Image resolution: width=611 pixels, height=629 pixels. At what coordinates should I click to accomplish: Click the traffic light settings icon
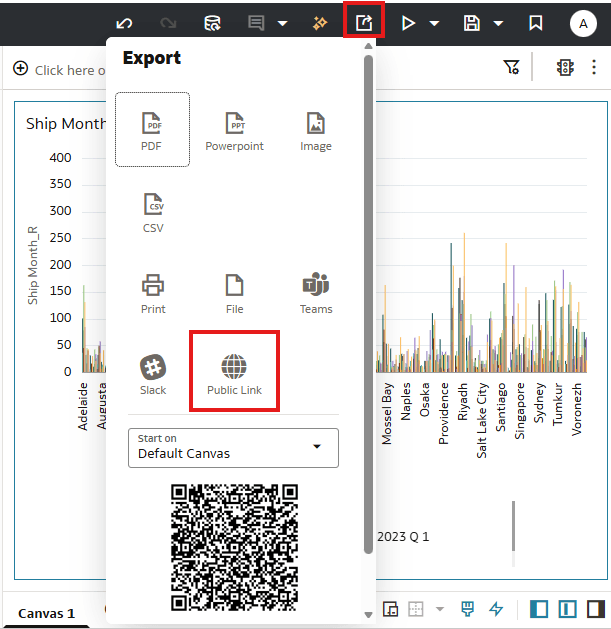coord(565,67)
